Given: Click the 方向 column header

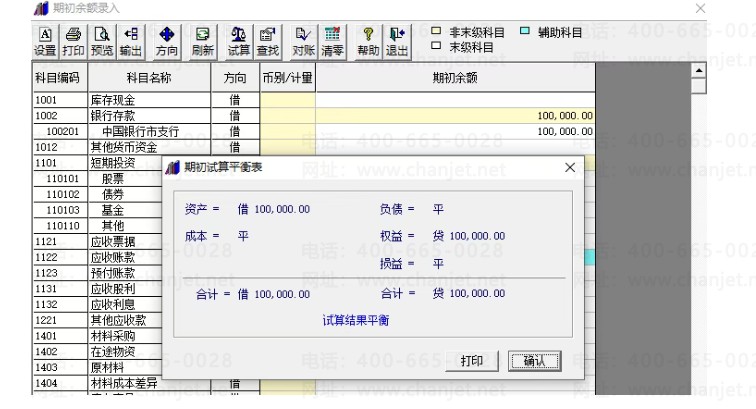Looking at the screenshot, I should point(235,78).
